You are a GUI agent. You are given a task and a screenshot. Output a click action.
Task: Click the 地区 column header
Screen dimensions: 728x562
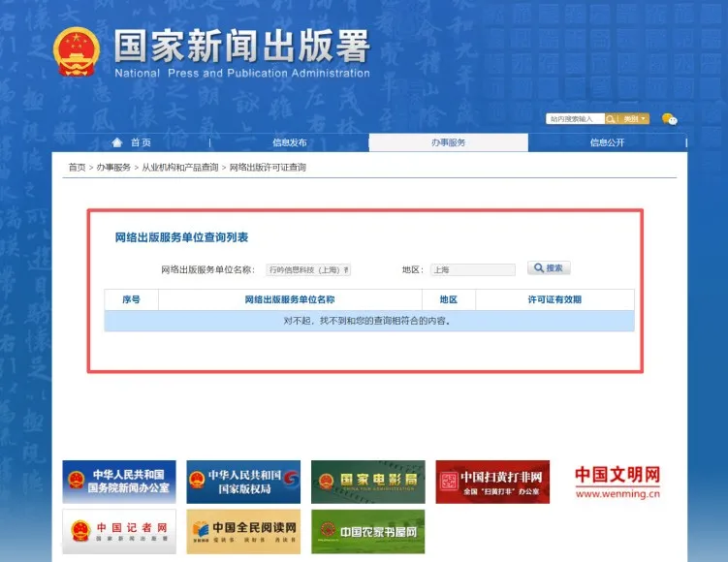(x=449, y=299)
